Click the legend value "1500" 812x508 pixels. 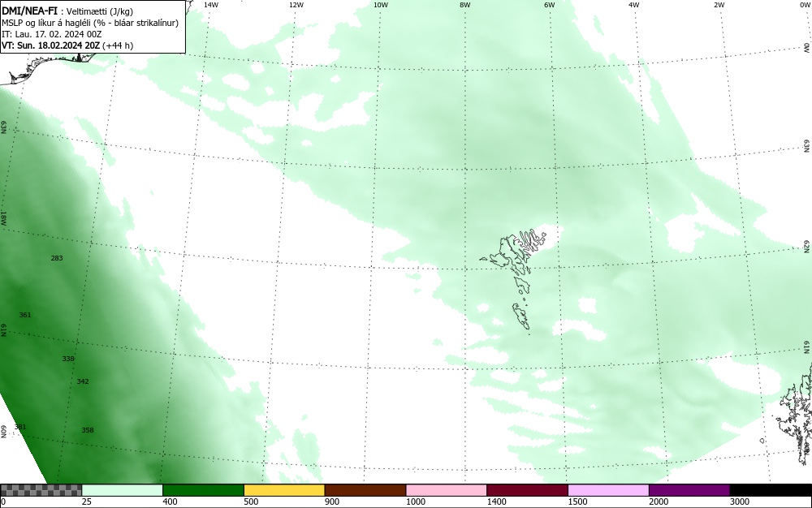pyautogui.click(x=577, y=502)
